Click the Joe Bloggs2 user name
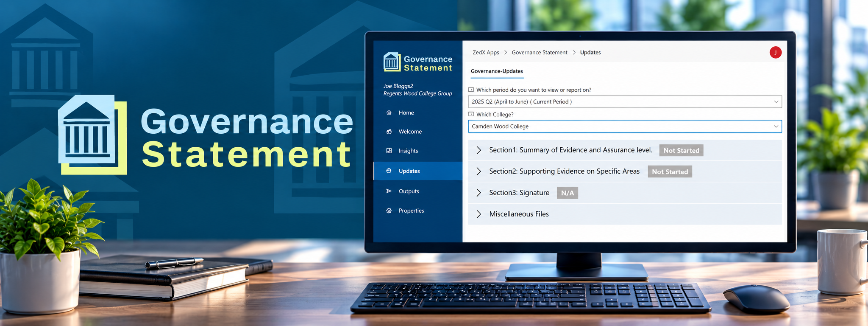 [x=398, y=86]
